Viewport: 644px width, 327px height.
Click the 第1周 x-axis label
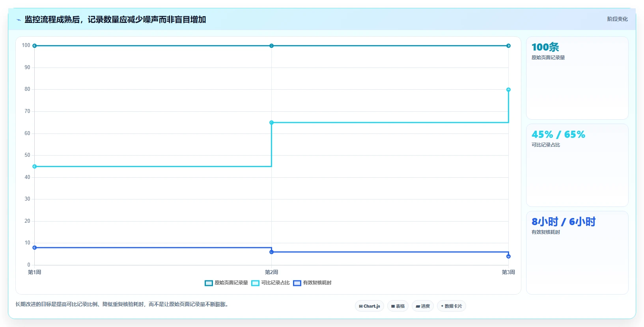click(35, 272)
